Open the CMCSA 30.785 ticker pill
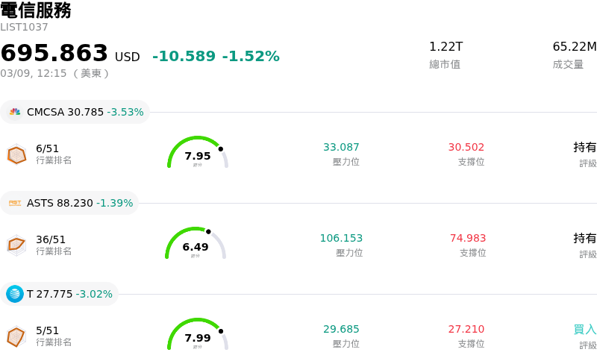This screenshot has height=364, width=597. (x=75, y=112)
